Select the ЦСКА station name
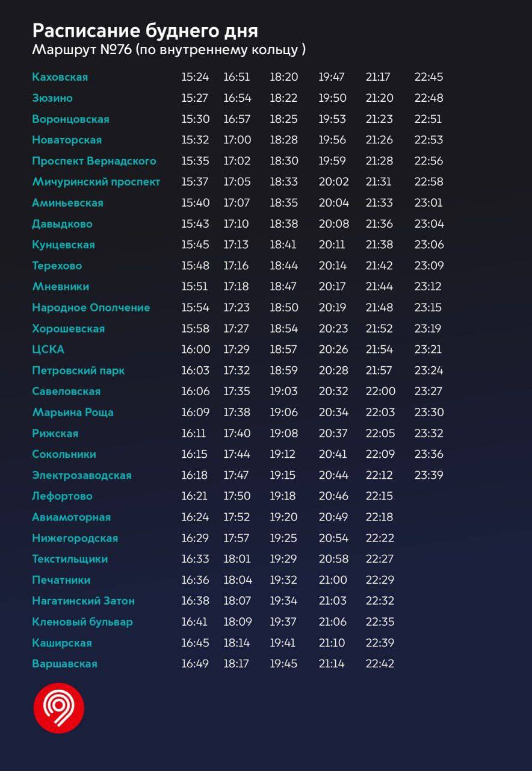Viewport: 532px width, 771px height. coord(48,349)
